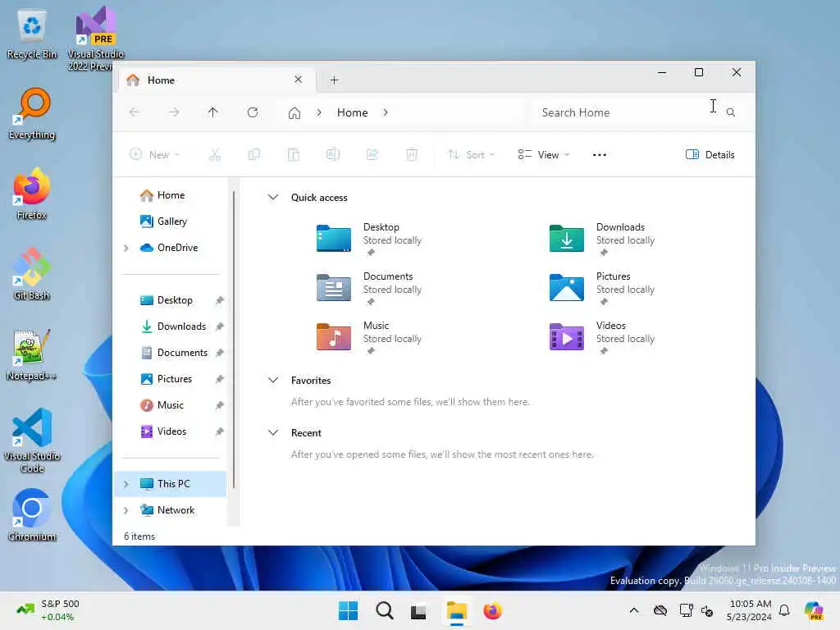Collapse the Quick access section
This screenshot has height=630, width=840.
[x=273, y=197]
